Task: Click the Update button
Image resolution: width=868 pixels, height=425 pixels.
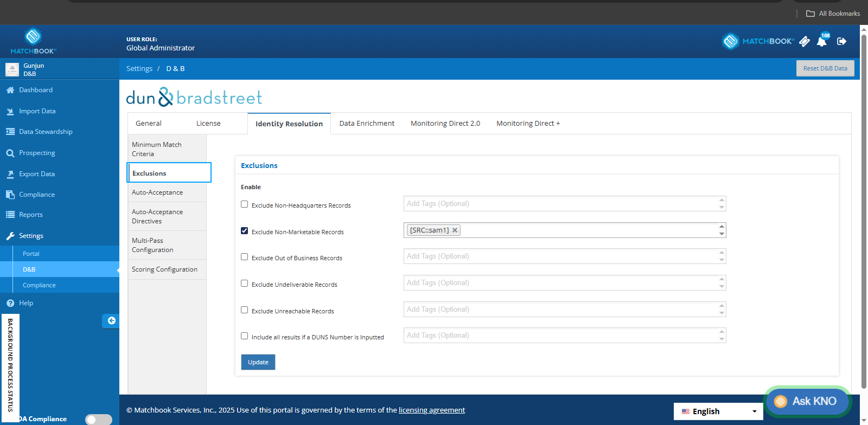Action: 258,362
